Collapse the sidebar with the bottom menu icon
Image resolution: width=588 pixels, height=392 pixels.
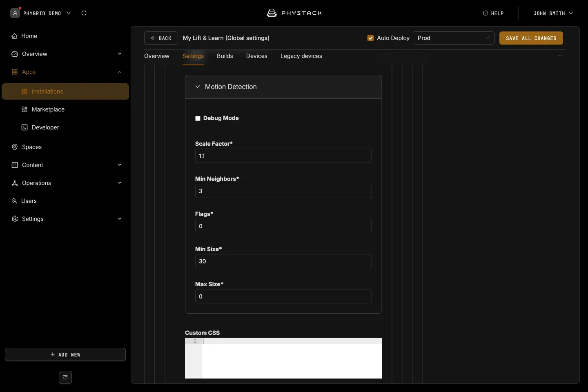point(65,377)
